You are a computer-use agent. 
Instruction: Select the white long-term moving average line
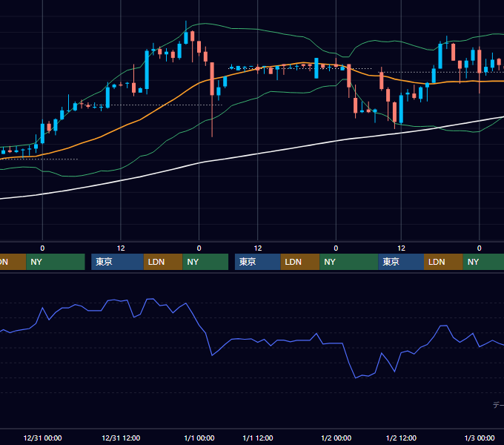coord(257,154)
